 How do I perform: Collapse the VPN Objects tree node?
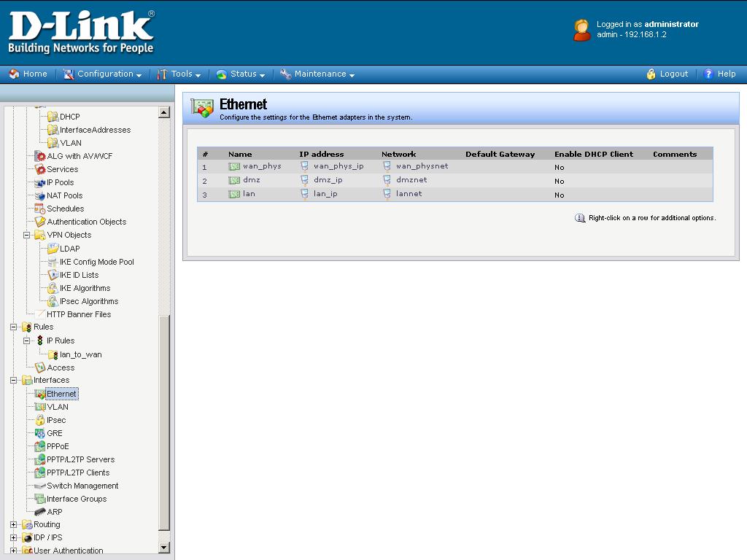pos(27,235)
